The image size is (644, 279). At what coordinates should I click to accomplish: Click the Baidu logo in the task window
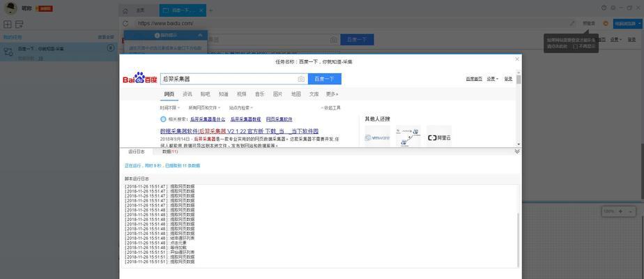point(139,78)
